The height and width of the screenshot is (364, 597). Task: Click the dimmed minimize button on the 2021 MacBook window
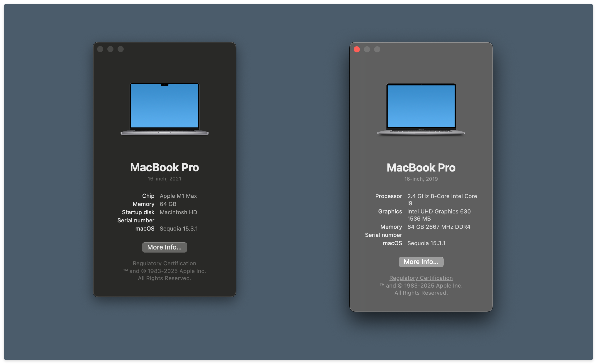110,49
